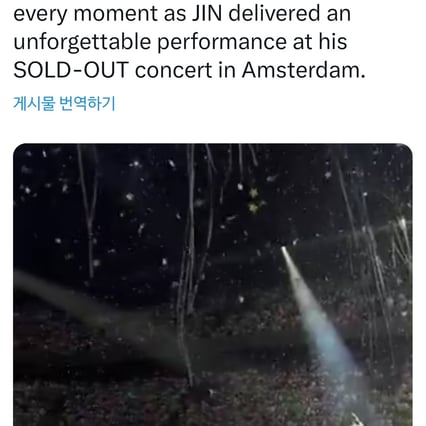Click the word delivered in the post
Viewport: 426px width, 426px height.
[x=274, y=14]
